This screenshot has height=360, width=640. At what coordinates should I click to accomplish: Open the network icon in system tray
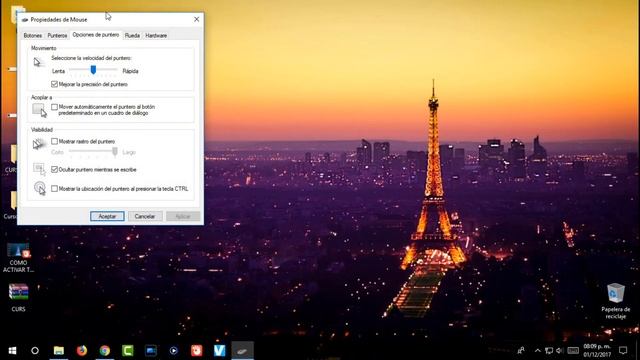point(549,351)
